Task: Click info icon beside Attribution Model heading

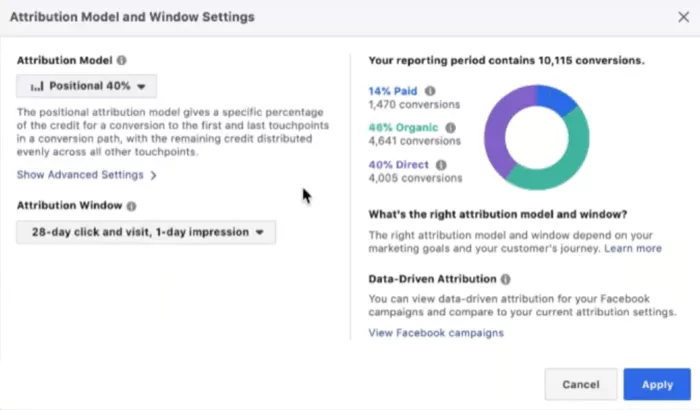Action: pos(121,60)
